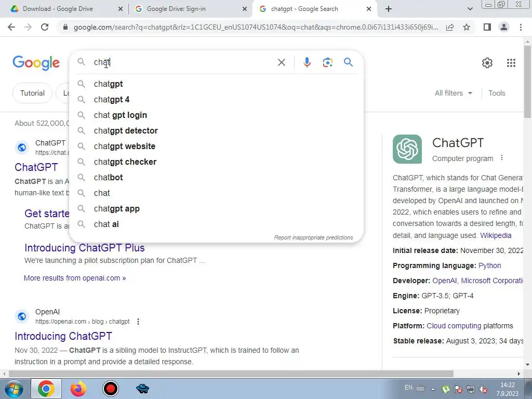The width and height of the screenshot is (532, 399).
Task: Clear the search box text
Action: tap(281, 62)
